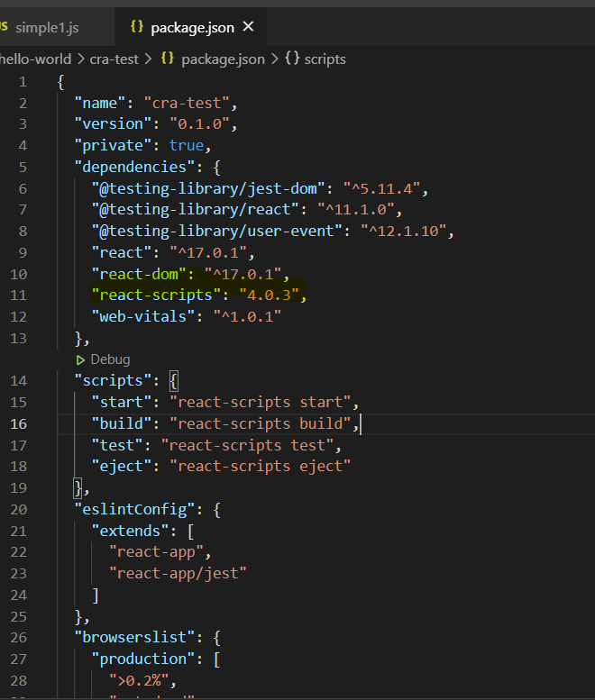
Task: Click the "cra-test" string value
Action: tap(187, 103)
